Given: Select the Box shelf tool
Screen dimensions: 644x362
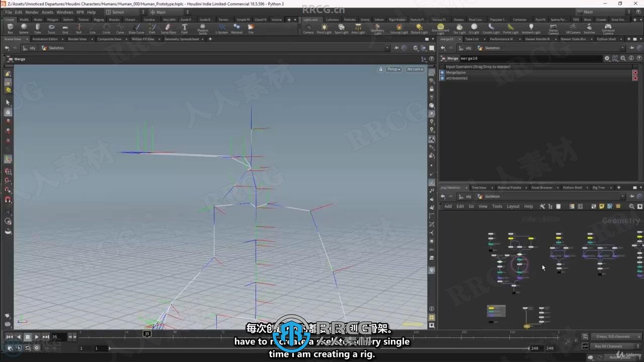Looking at the screenshot, I should coord(10,29).
